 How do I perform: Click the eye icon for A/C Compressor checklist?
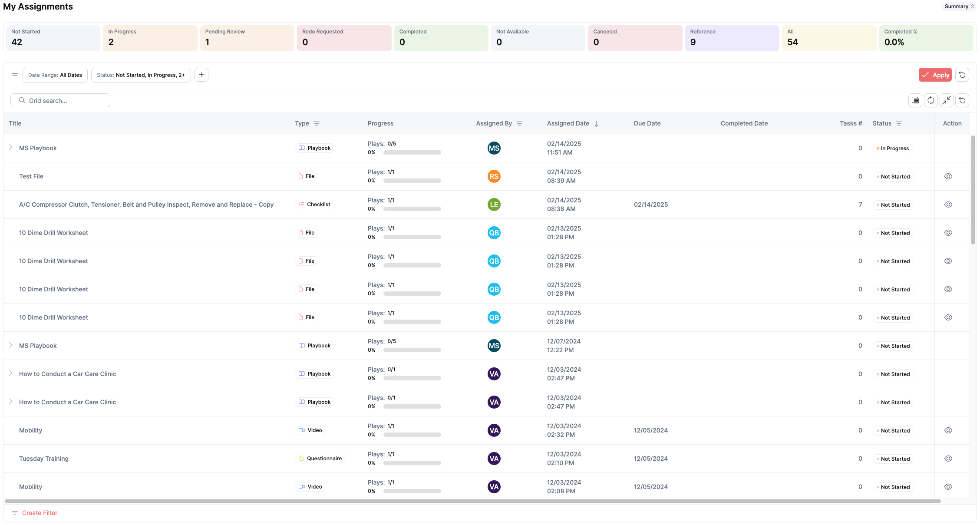948,205
